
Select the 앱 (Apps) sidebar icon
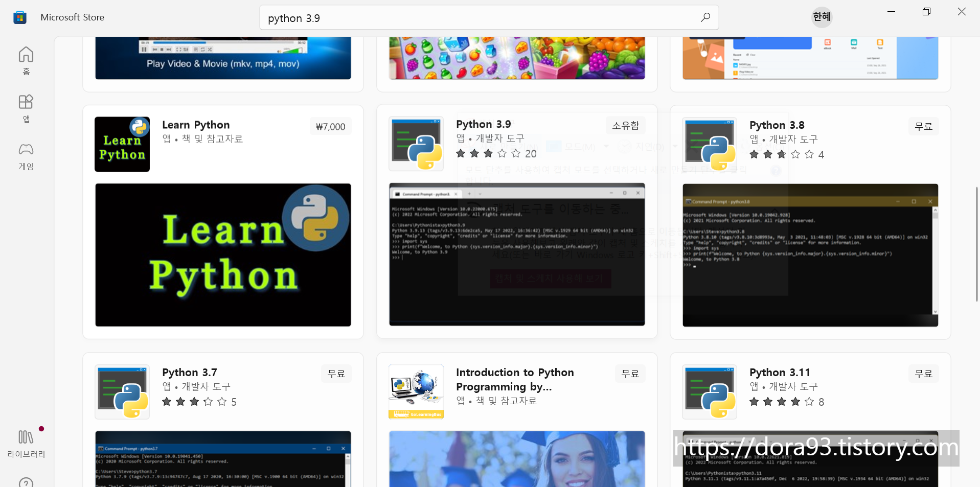tap(26, 106)
